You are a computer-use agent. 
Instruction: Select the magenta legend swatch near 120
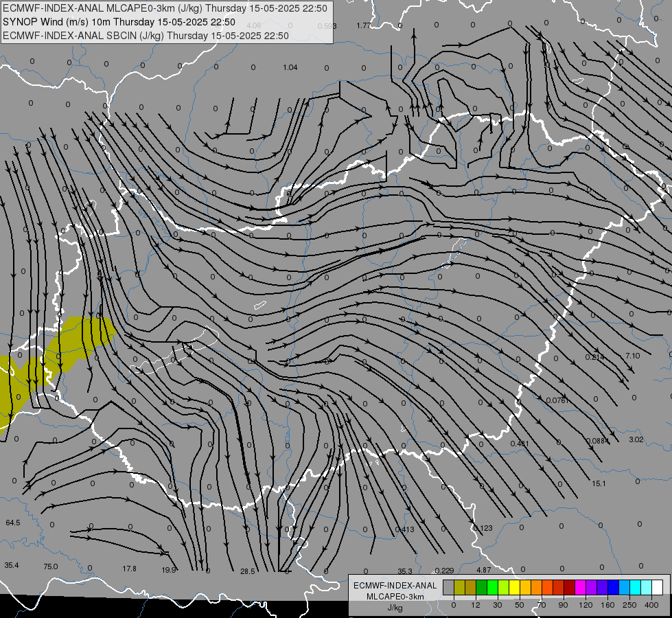(x=580, y=587)
